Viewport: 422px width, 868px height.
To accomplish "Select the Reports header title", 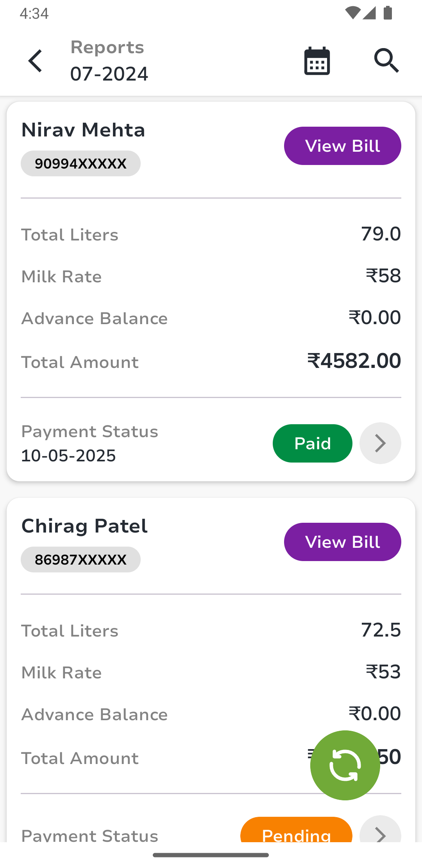I will coord(107,48).
